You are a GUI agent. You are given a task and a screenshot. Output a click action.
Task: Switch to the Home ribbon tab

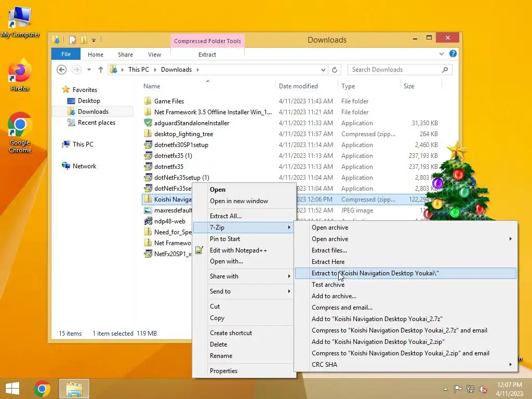click(x=96, y=54)
